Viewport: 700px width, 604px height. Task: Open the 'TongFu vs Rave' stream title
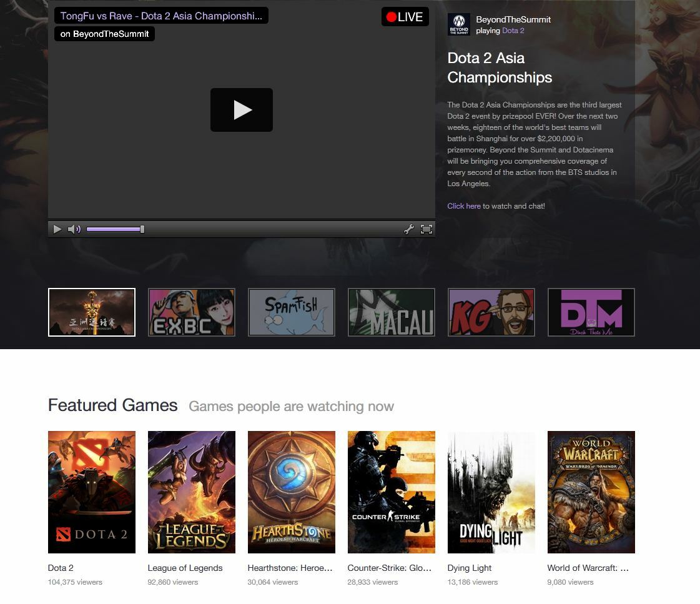[x=161, y=16]
